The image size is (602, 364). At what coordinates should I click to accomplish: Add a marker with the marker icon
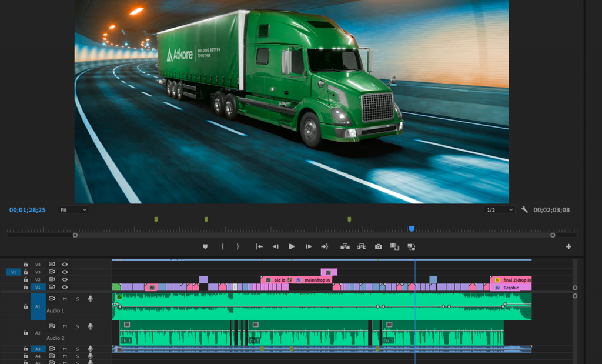pos(205,247)
